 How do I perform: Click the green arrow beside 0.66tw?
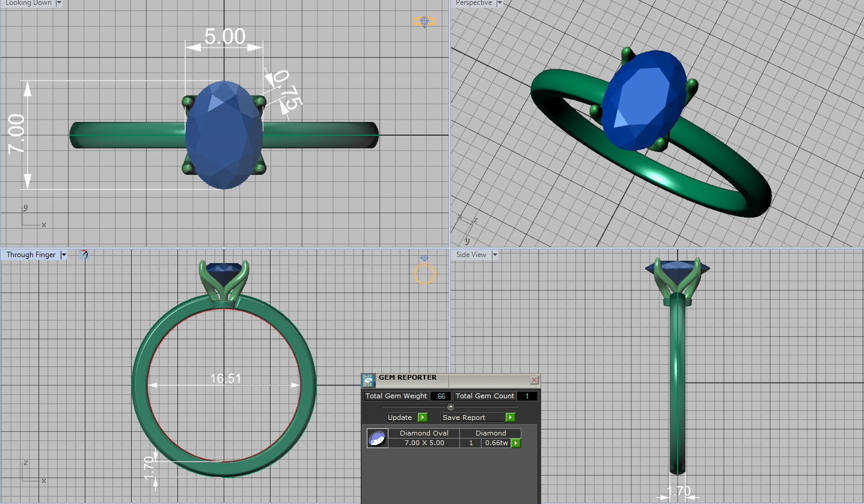516,443
